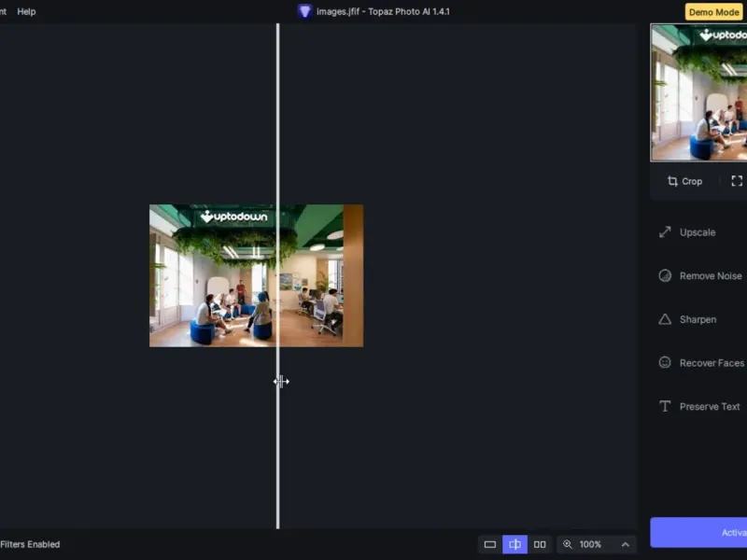Click the split comparison slider handle

pos(278,276)
